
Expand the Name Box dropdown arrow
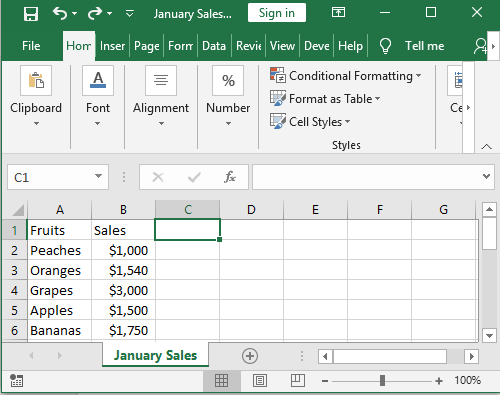(98, 176)
